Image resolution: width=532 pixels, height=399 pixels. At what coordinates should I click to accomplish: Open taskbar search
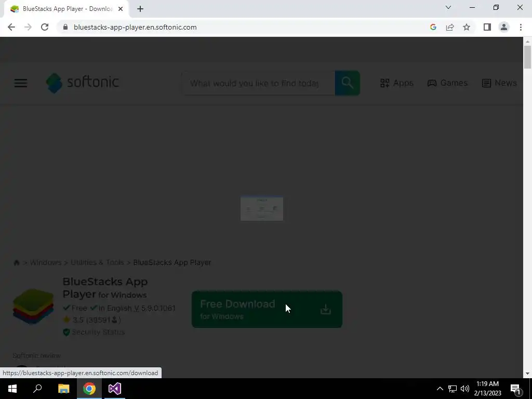click(x=37, y=389)
